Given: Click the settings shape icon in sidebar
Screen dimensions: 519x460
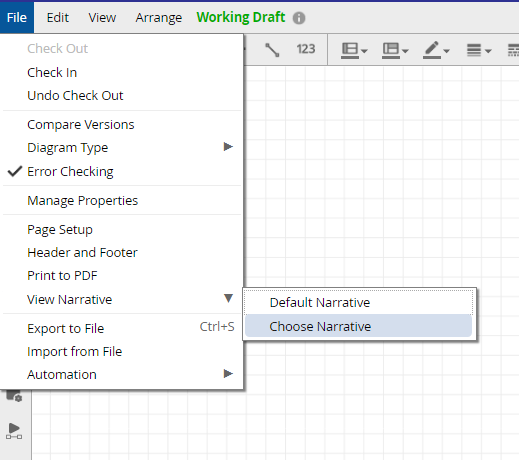Looking at the screenshot, I should pyautogui.click(x=14, y=395).
